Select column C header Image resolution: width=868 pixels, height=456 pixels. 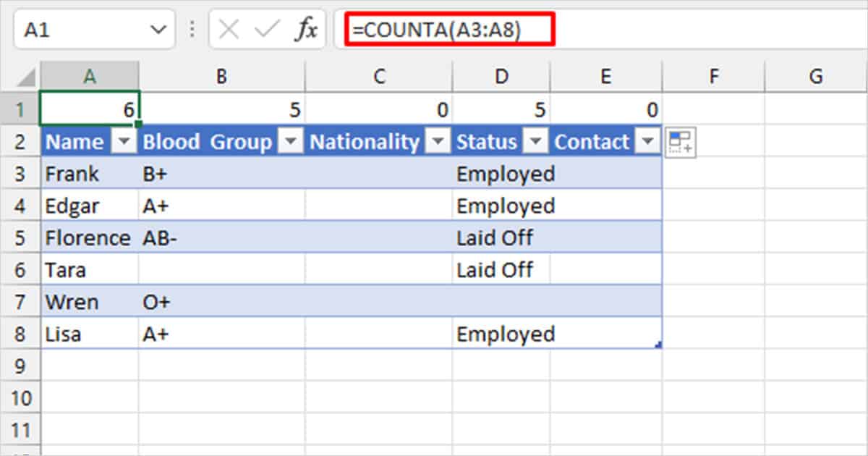[378, 76]
